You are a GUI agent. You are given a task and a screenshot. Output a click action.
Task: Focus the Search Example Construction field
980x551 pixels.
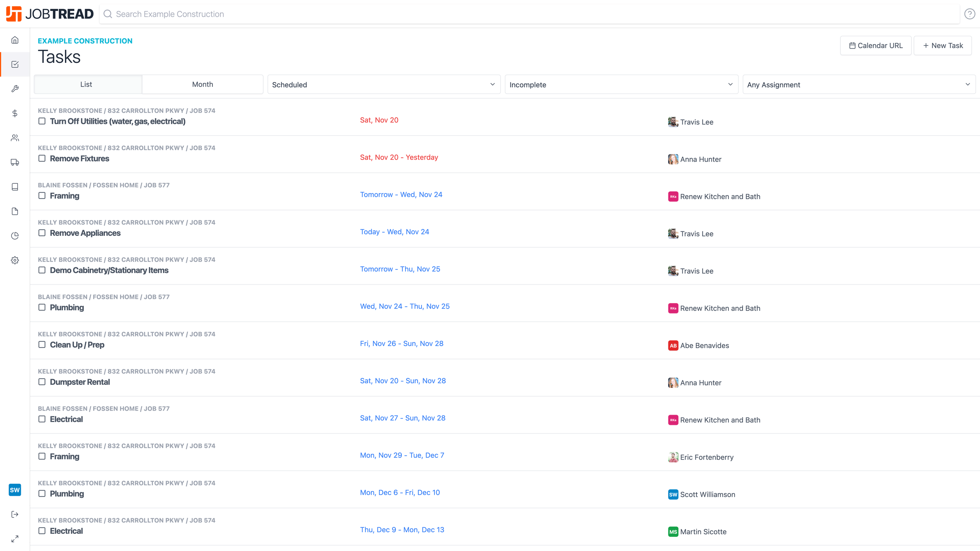pos(531,14)
